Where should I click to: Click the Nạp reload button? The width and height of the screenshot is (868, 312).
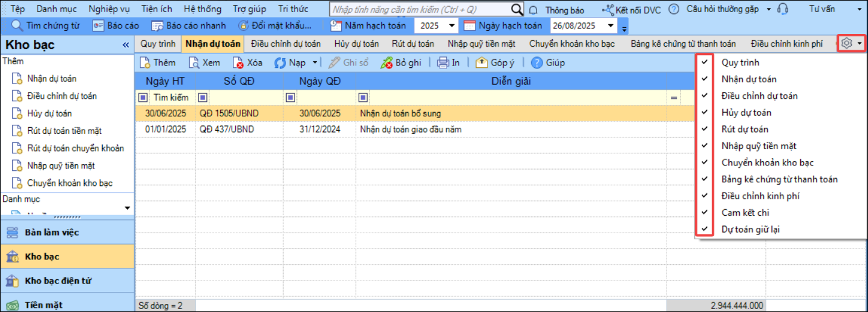[290, 62]
